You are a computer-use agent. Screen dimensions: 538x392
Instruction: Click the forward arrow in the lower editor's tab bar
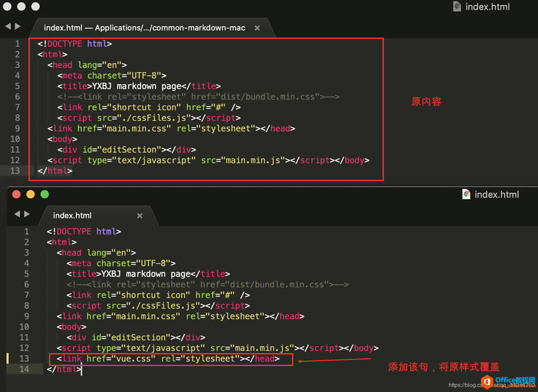tap(27, 214)
